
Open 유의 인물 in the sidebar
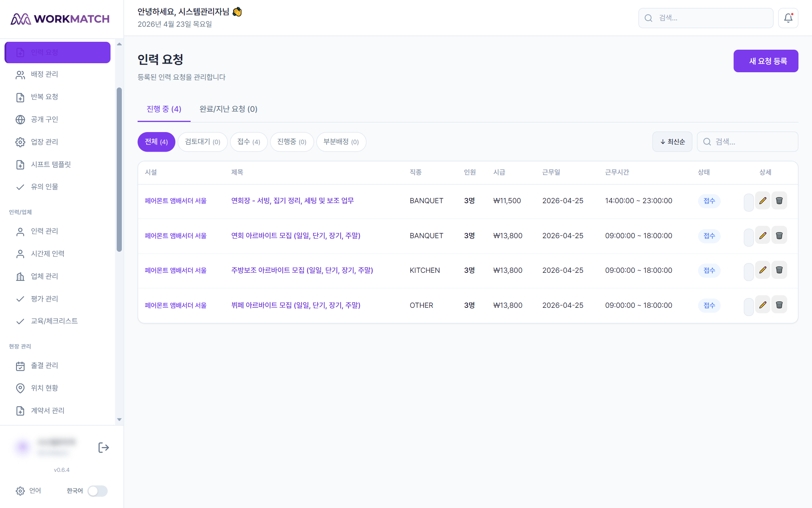pyautogui.click(x=58, y=187)
